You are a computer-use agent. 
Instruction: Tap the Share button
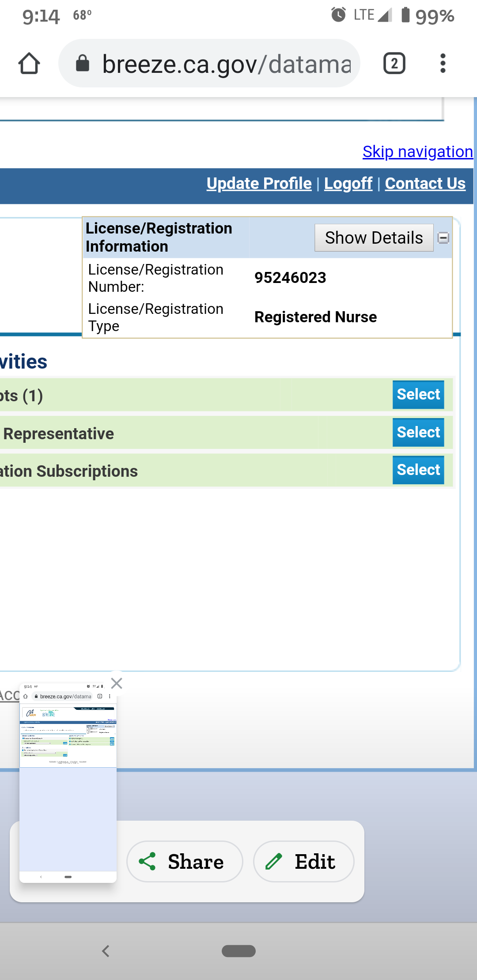coord(185,861)
